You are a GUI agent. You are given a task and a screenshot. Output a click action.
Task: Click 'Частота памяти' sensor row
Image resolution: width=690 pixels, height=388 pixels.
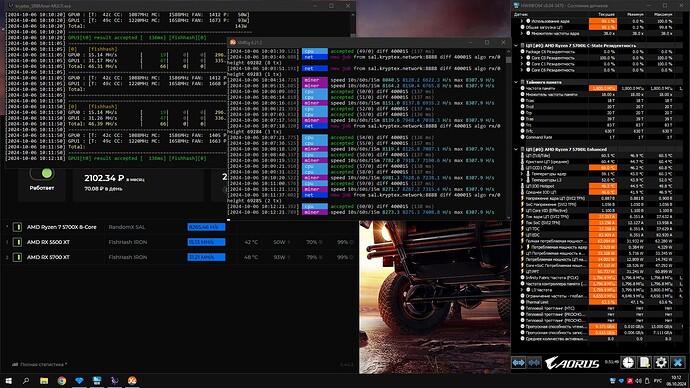598,88
